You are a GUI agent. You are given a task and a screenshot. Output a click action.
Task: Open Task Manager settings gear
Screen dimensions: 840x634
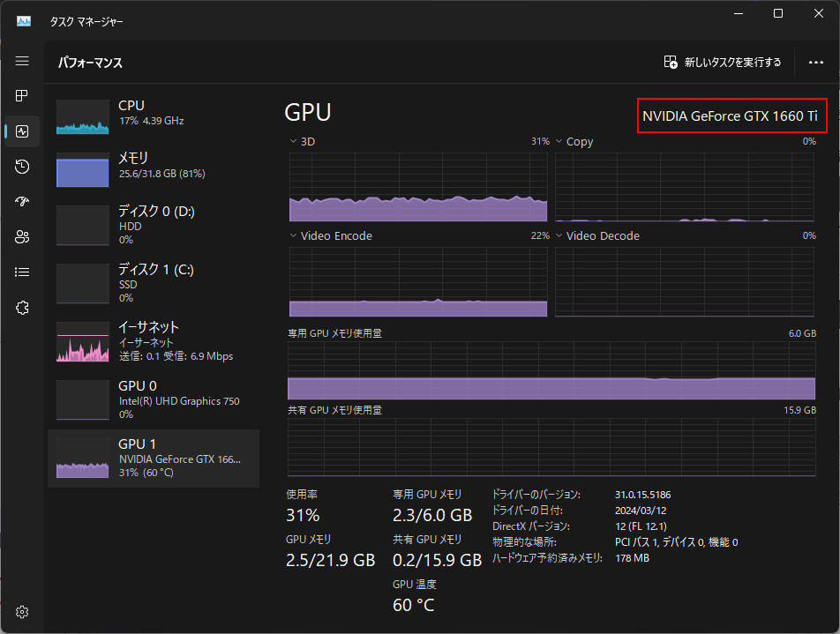tap(22, 611)
